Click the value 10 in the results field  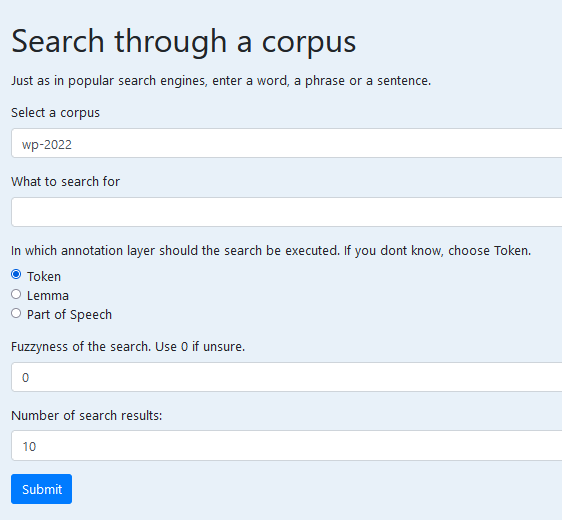tap(29, 447)
